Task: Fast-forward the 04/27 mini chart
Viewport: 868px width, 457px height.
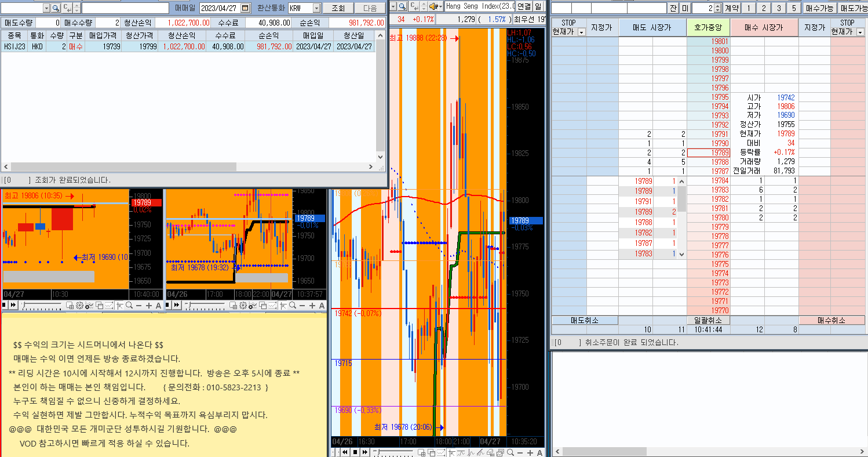Action: click(x=13, y=305)
